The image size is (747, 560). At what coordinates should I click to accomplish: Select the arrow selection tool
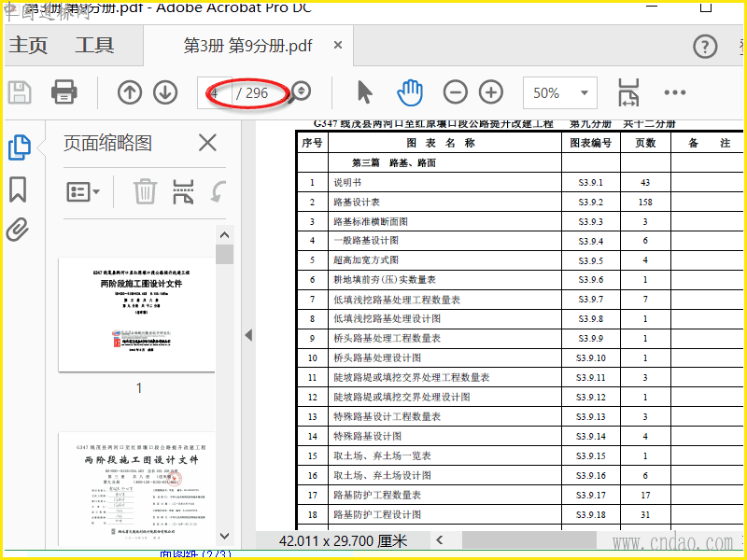(x=364, y=91)
